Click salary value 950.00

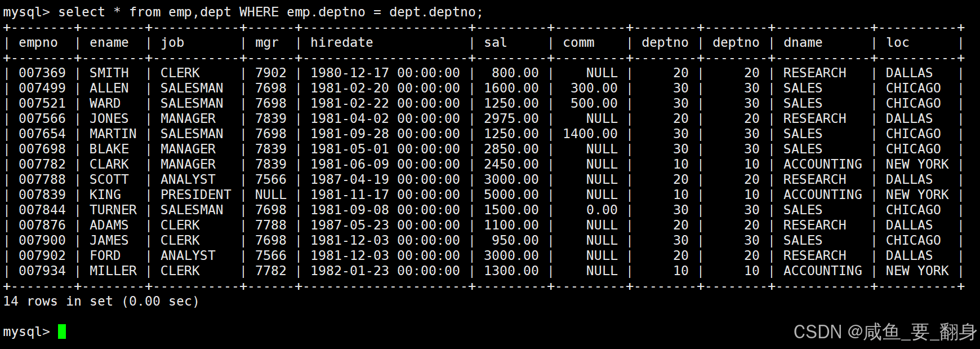click(x=515, y=240)
